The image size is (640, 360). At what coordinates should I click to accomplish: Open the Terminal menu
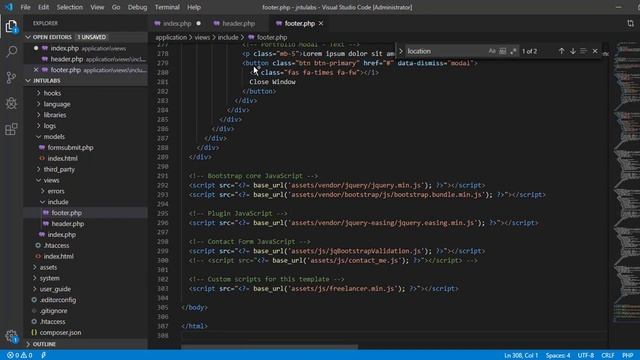tap(167, 7)
